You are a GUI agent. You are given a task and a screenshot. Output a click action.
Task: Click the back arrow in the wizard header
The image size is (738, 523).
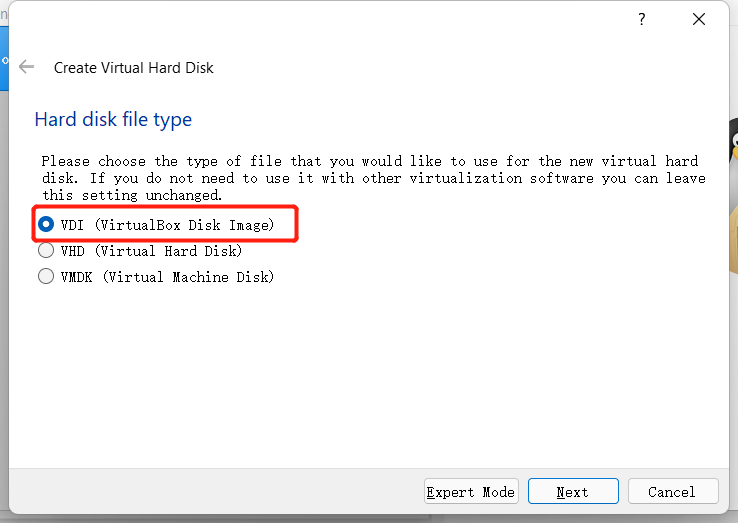click(x=27, y=67)
